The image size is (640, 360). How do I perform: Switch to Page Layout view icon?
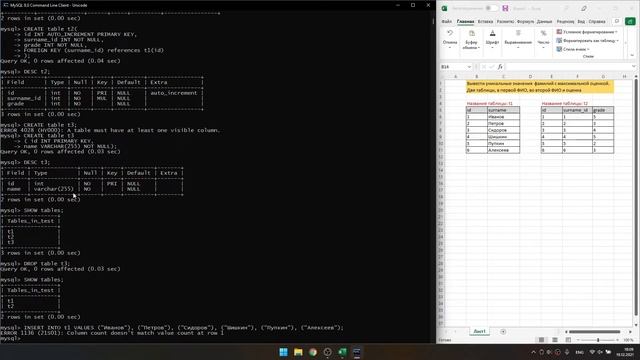click(555, 340)
